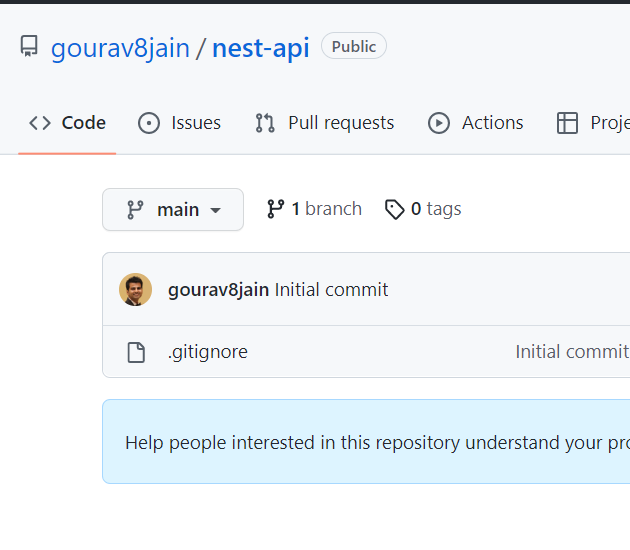
Task: Click the Actions play-circle icon
Action: tap(439, 123)
